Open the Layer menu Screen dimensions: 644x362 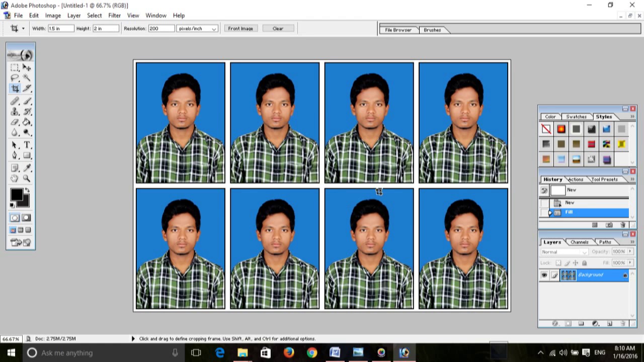74,16
